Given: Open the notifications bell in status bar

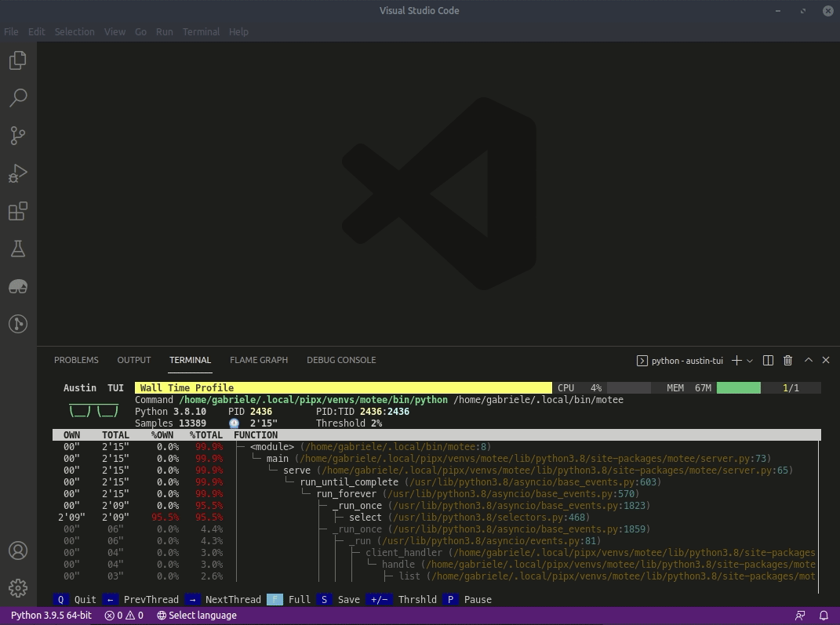Looking at the screenshot, I should 824,616.
